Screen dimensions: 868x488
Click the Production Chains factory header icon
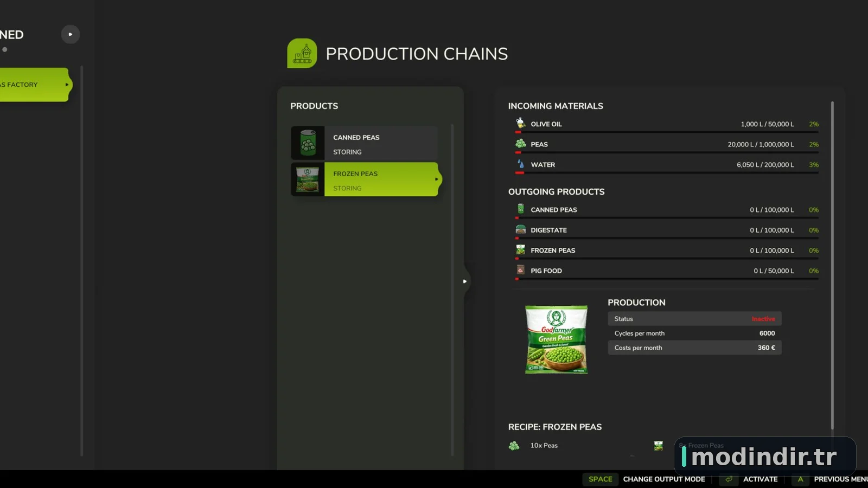click(x=302, y=53)
